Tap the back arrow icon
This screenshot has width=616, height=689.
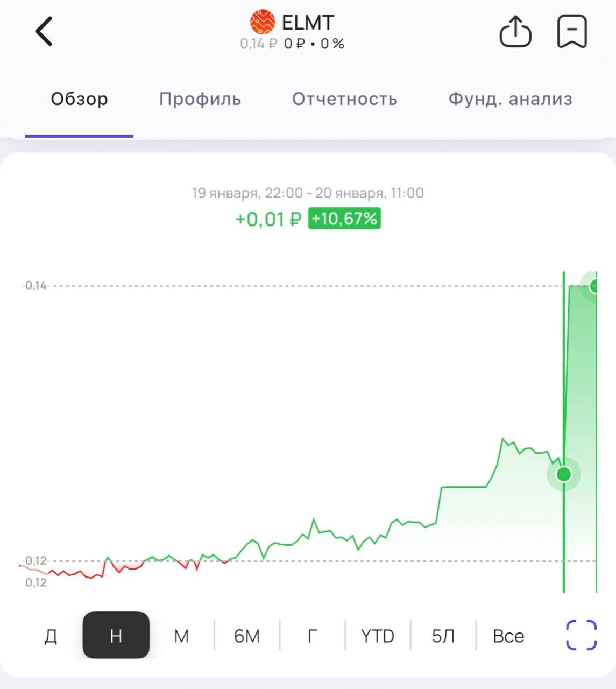click(44, 31)
